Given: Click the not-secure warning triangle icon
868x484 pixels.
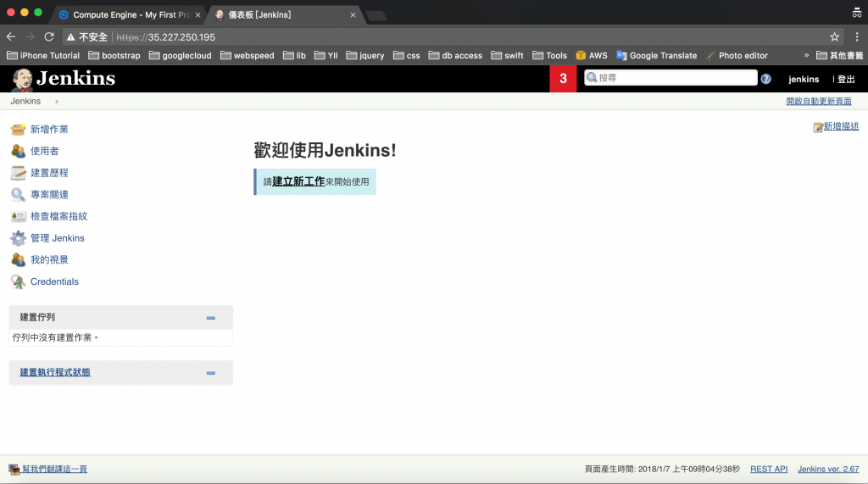Looking at the screenshot, I should tap(71, 37).
